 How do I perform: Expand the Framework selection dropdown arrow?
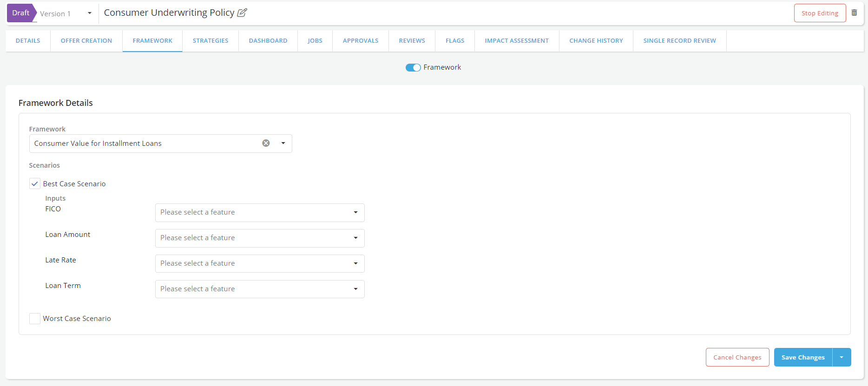tap(283, 143)
